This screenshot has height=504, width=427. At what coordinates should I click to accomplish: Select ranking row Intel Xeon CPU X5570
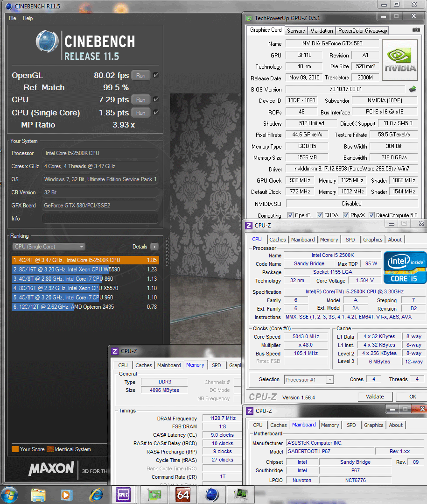[85, 288]
